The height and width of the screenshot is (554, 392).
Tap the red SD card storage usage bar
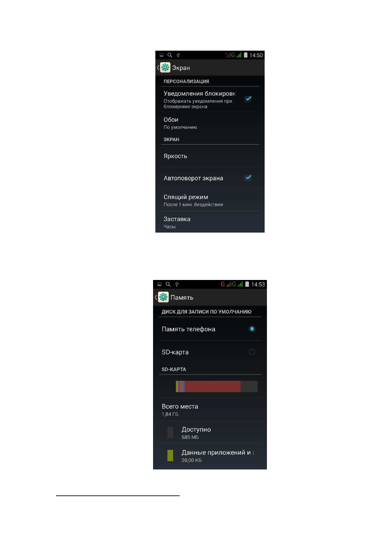[213, 387]
